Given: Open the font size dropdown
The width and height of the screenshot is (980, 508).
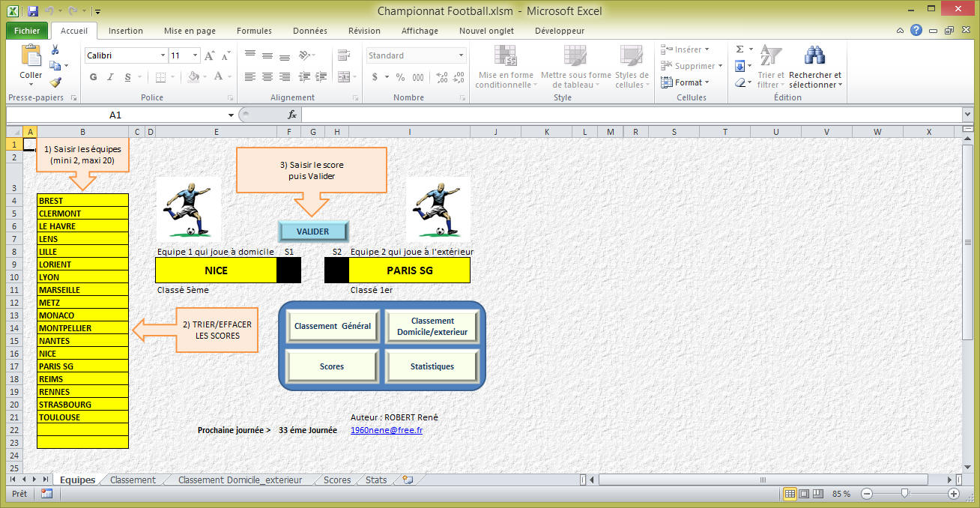Looking at the screenshot, I should [x=196, y=55].
